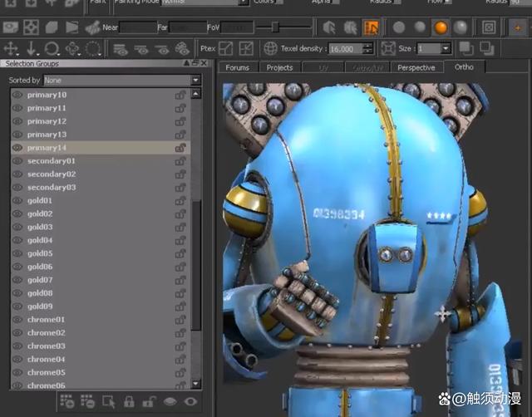Unlock all groups with open padlock
The image size is (532, 417).
pos(150,402)
